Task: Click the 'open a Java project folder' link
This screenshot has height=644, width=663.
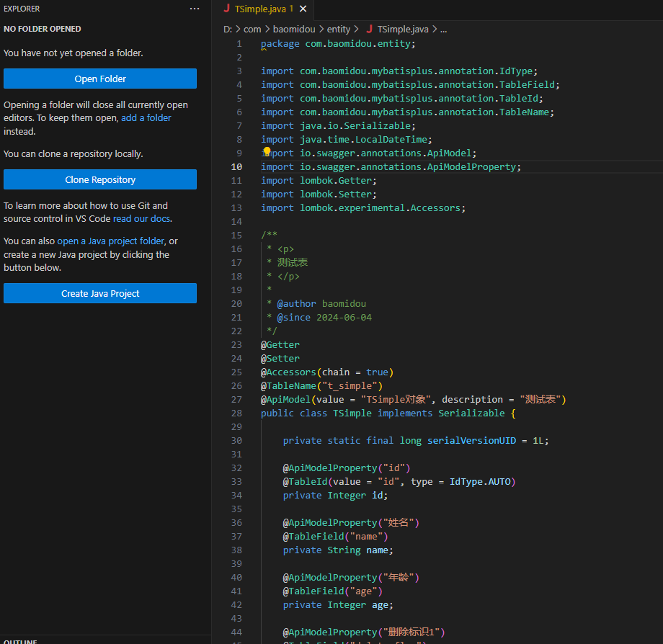Action: tap(111, 241)
